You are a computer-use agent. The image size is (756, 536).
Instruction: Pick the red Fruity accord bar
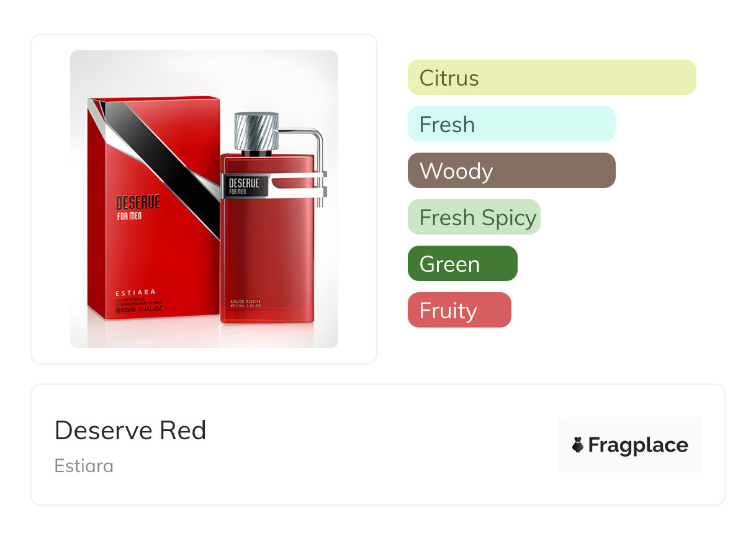(x=459, y=310)
